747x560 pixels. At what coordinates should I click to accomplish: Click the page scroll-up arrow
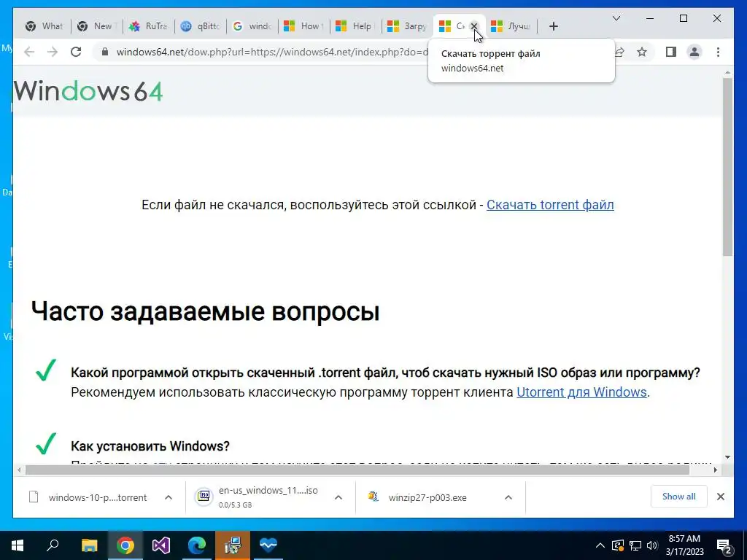[727, 73]
